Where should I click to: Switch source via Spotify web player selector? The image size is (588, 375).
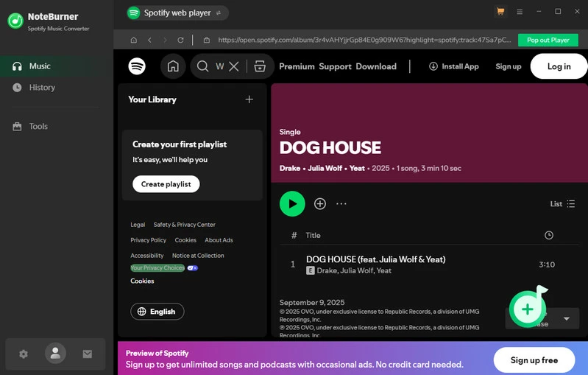(177, 13)
